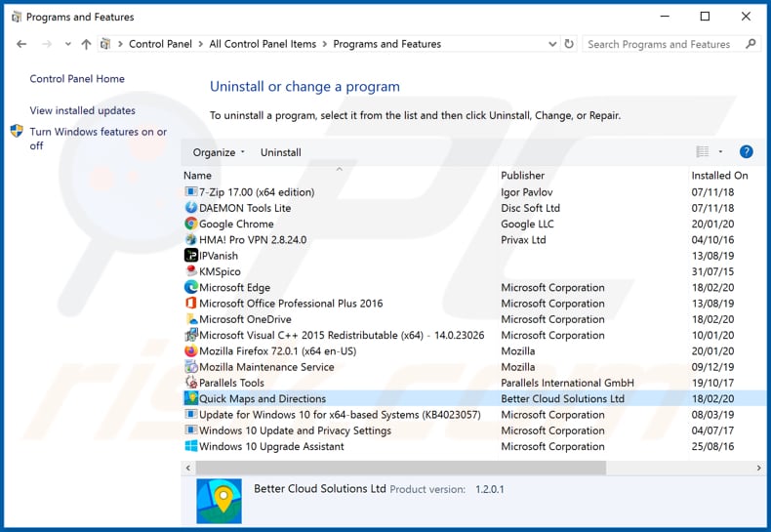Sort by the Publisher column header

pos(523,176)
